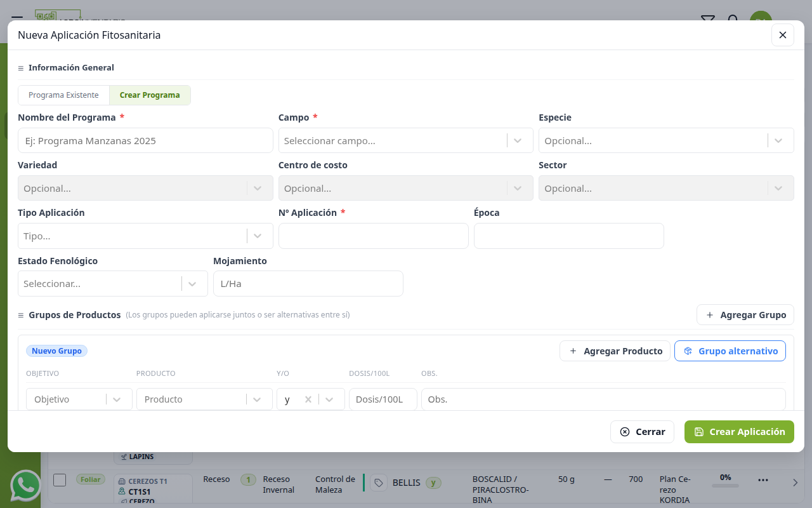Open the Tipo Aplicación dropdown
The width and height of the screenshot is (812, 508).
[145, 236]
